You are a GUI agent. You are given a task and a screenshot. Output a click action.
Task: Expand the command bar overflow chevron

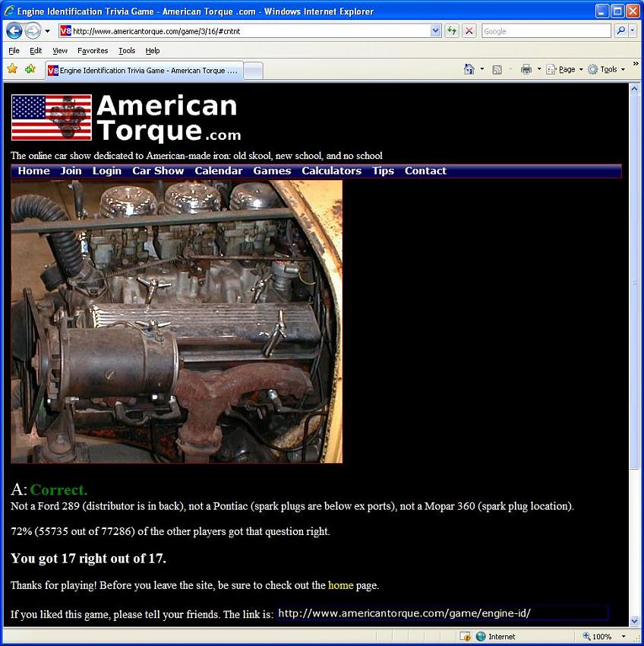click(x=636, y=63)
